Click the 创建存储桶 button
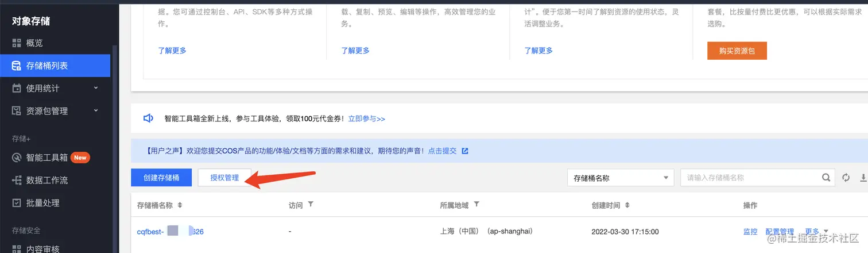 pos(161,178)
